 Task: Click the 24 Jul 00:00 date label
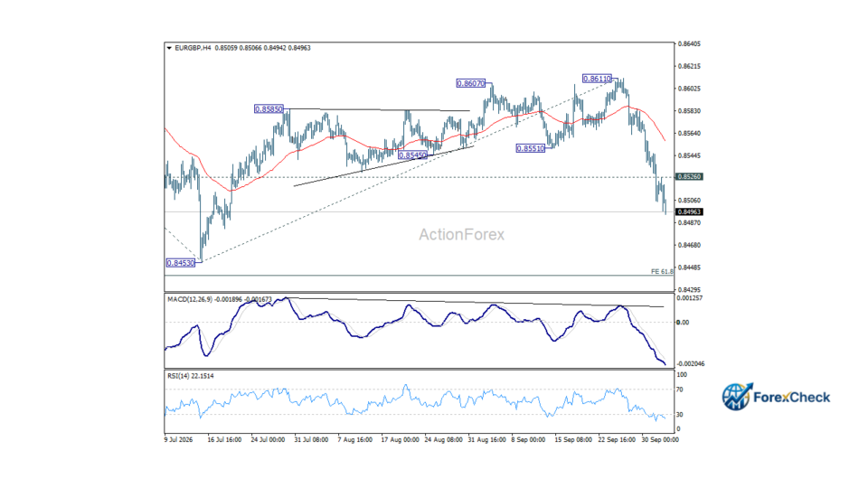(x=268, y=440)
